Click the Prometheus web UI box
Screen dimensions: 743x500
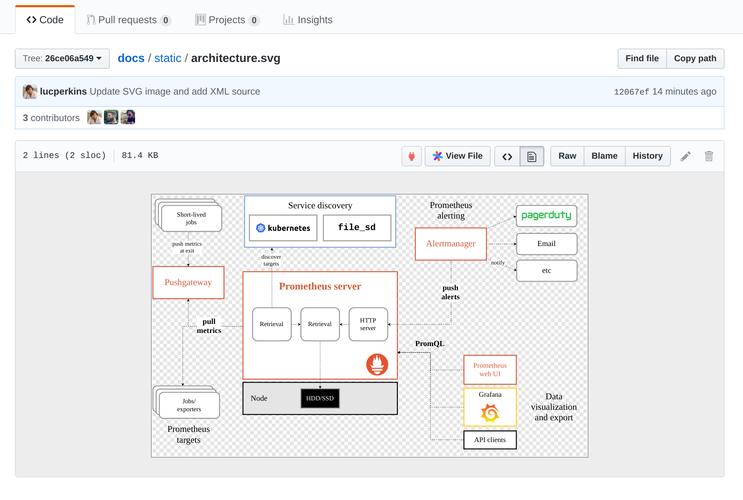tap(490, 370)
